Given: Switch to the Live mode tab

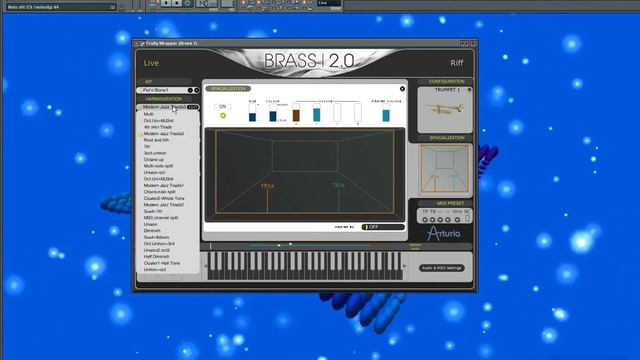Looking at the screenshot, I should click(x=151, y=63).
